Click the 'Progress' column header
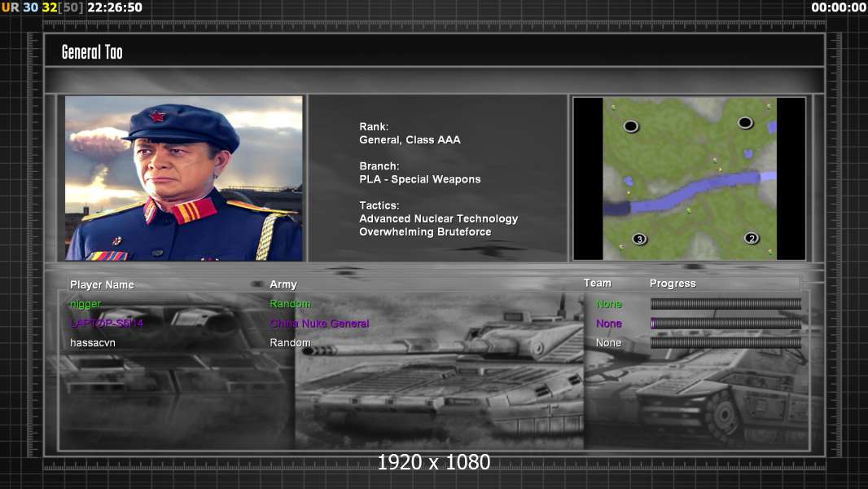The width and height of the screenshot is (868, 489). (673, 284)
